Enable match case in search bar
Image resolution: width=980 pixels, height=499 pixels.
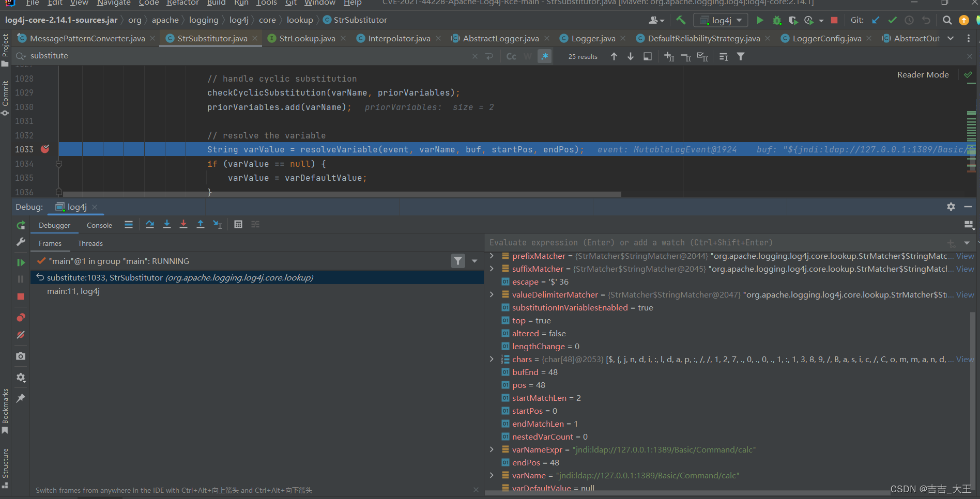tap(511, 56)
